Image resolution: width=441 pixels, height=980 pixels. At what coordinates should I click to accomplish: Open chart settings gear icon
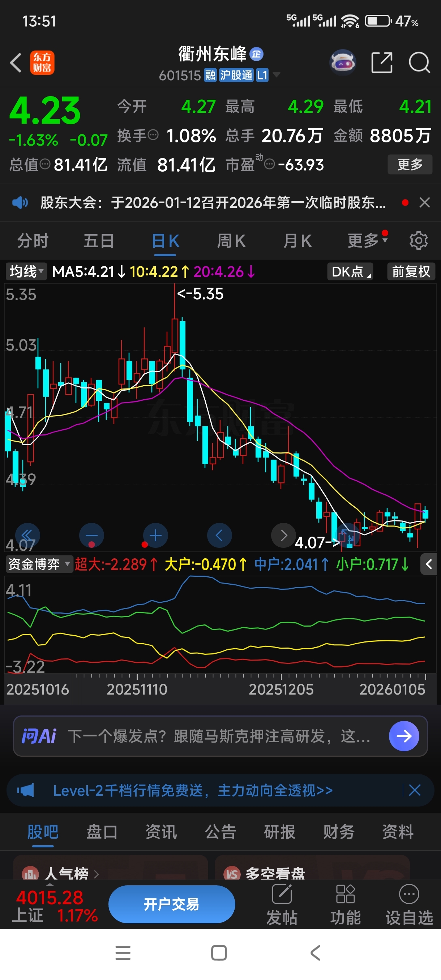coord(419,240)
